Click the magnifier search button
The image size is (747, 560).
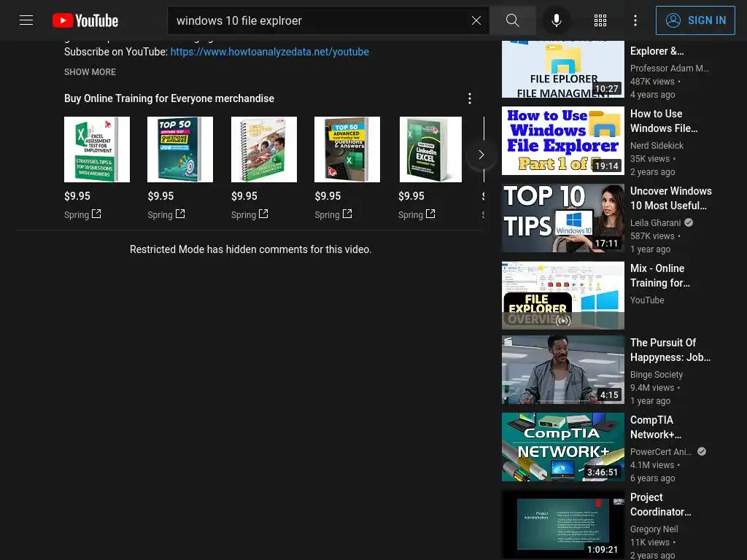(513, 20)
